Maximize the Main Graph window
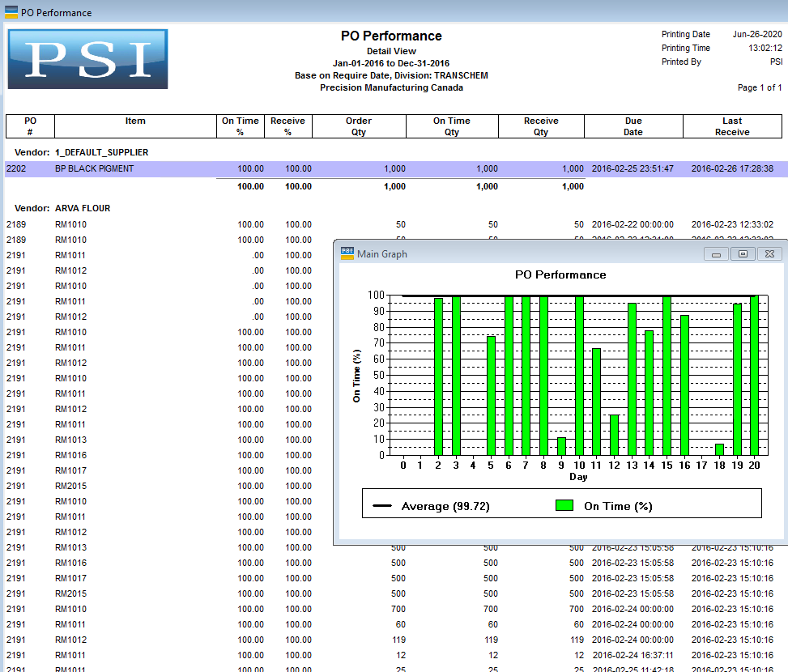This screenshot has height=672, width=788. point(742,254)
